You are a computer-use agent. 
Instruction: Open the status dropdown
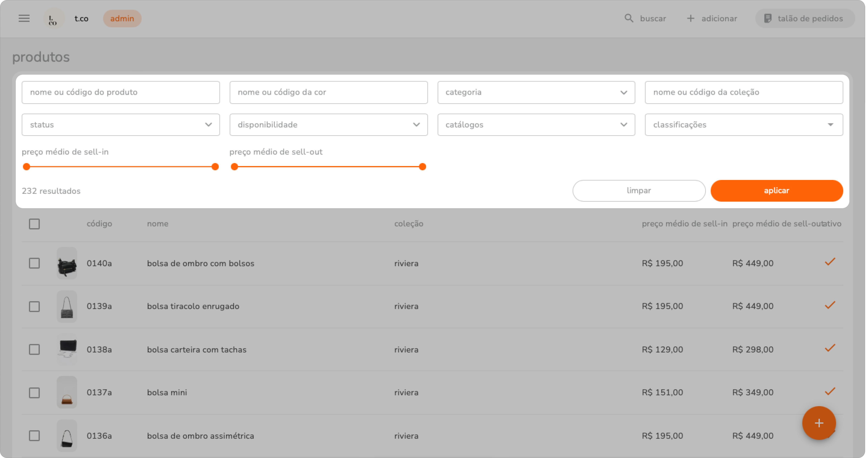click(x=121, y=125)
